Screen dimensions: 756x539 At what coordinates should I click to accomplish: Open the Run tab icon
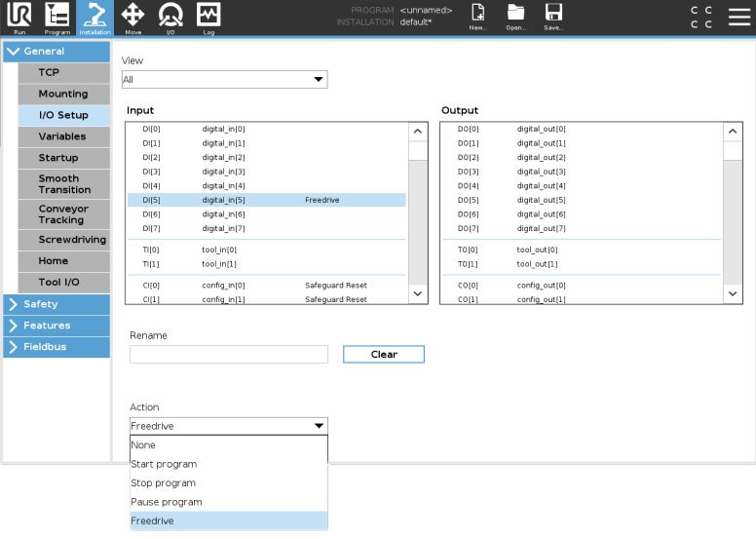19,17
